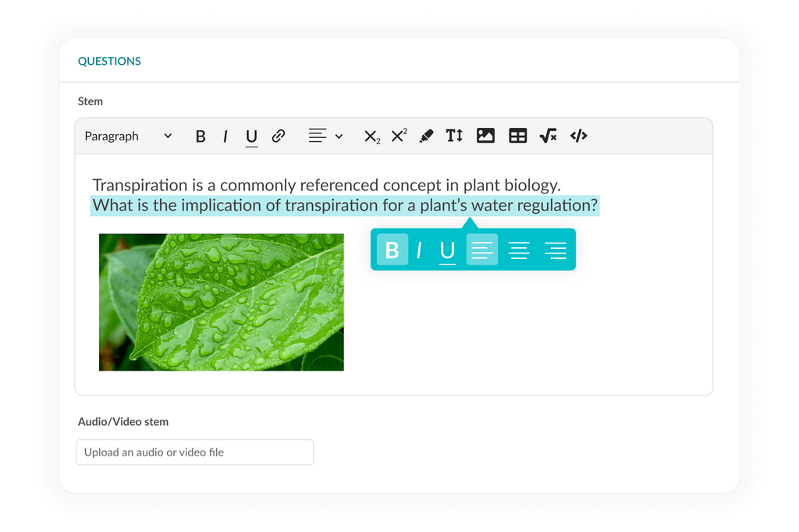Click the Underline icon in the main toolbar
The image size is (799, 532).
pyautogui.click(x=251, y=137)
